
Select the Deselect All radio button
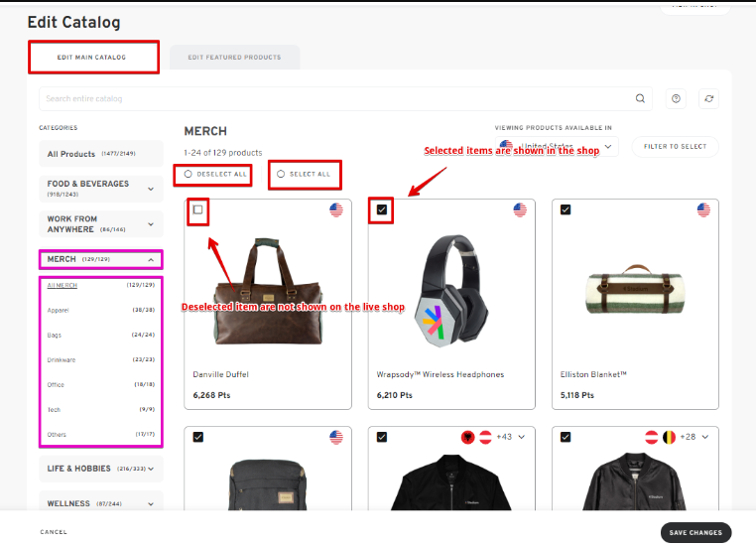[x=189, y=174]
